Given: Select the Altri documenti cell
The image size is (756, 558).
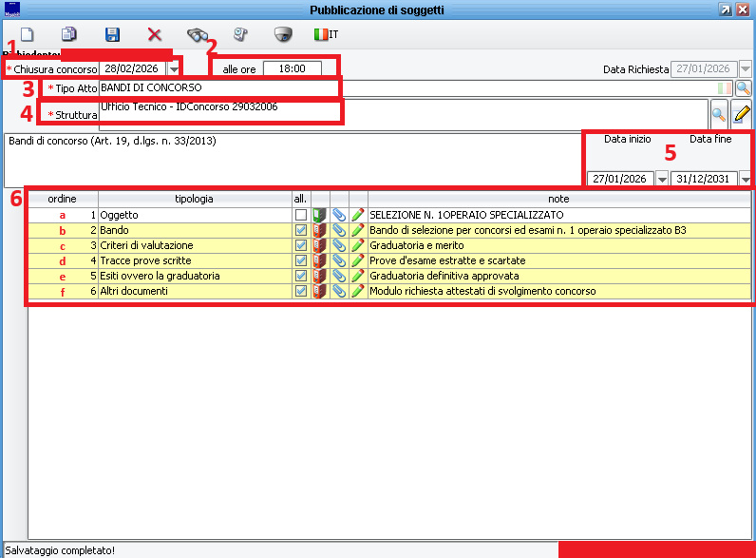Looking at the screenshot, I should tap(195, 291).
